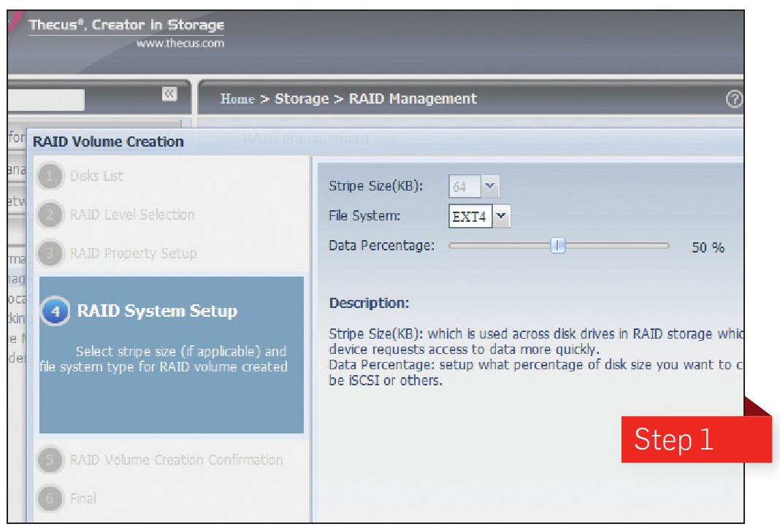The image size is (780, 532).
Task: Click the step 5 number circle
Action: (x=50, y=460)
